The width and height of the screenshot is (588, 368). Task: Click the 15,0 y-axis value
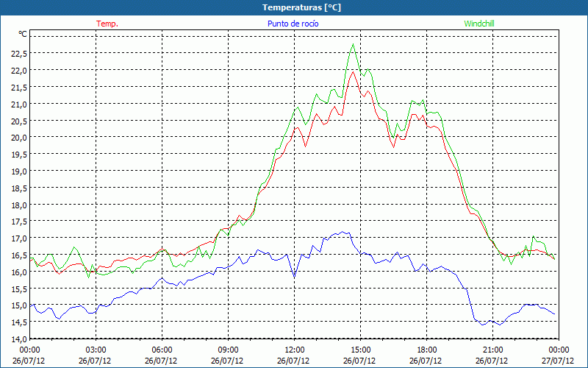click(19, 305)
